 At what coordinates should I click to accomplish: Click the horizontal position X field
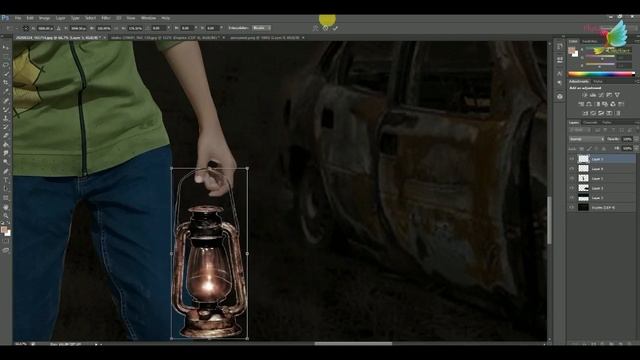[45, 28]
